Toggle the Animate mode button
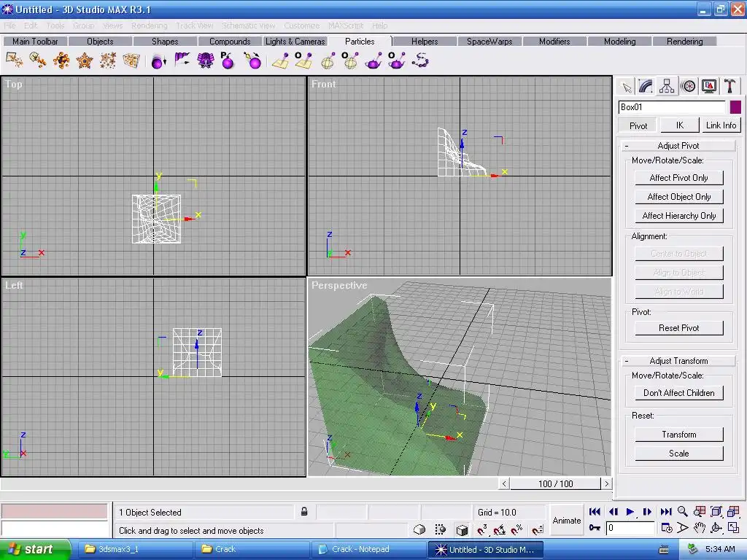 (x=566, y=521)
